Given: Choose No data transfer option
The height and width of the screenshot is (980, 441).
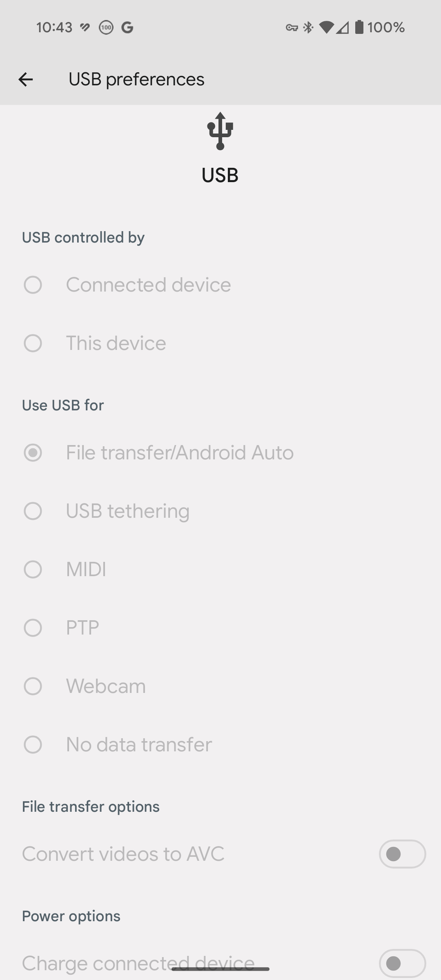Looking at the screenshot, I should point(33,744).
